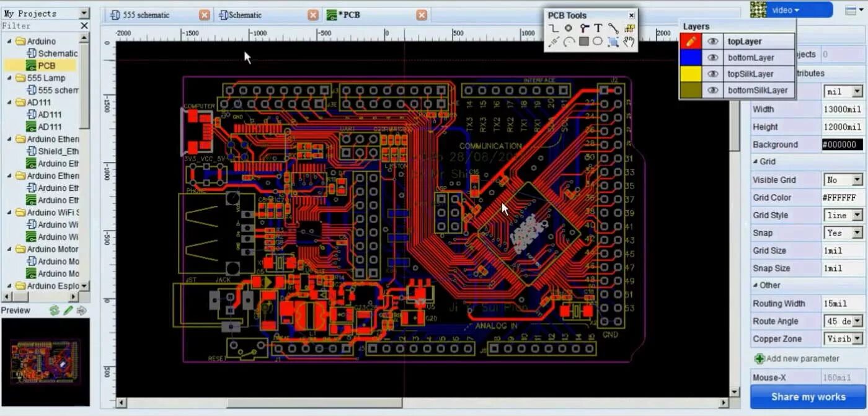Click the Routing Width 15mil field
This screenshot has height=416, width=868.
(x=842, y=303)
